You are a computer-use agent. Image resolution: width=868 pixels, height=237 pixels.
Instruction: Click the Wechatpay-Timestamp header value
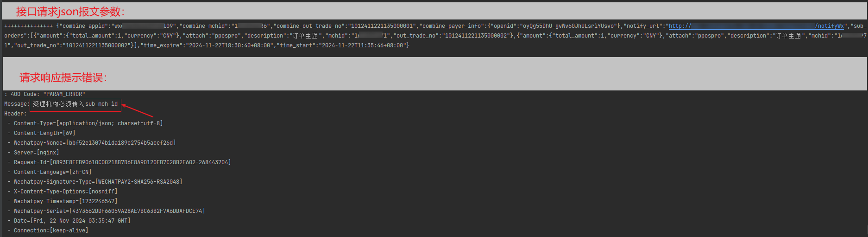pos(99,201)
